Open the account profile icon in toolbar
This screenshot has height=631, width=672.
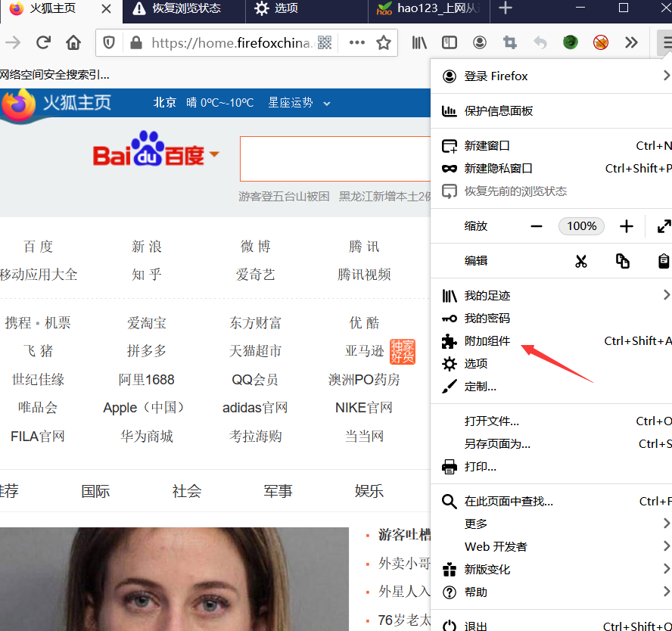click(x=479, y=43)
